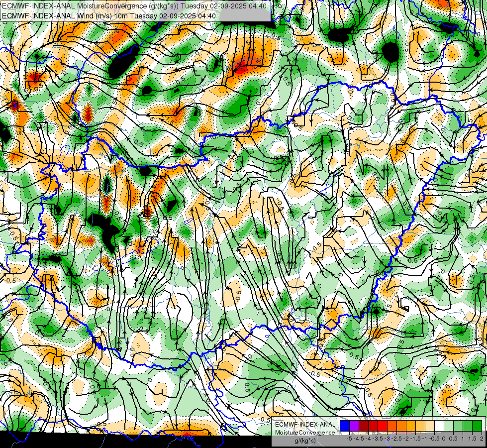This screenshot has height=448, width=487.
Task: Click the legend tick value -3.5
Action: coord(378,439)
